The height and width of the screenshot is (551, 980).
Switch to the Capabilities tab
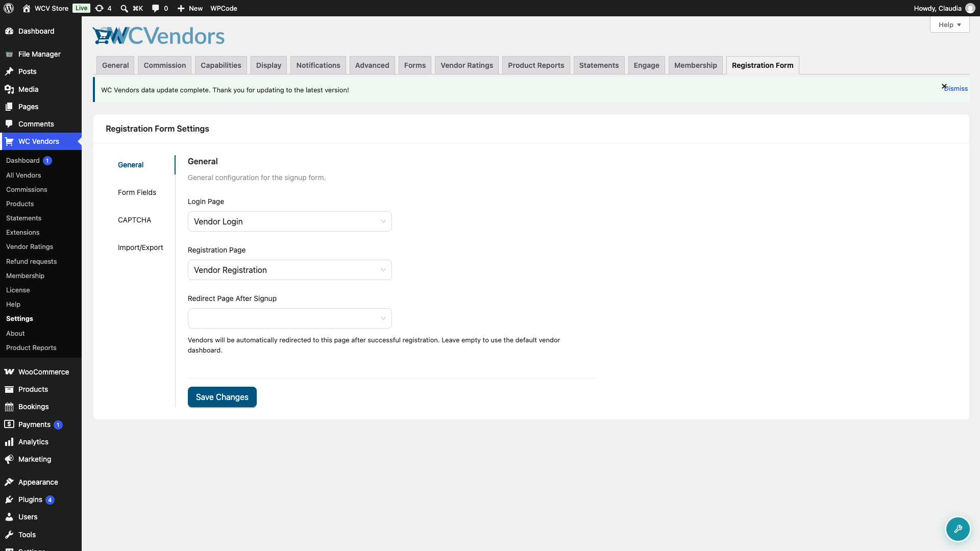(220, 65)
